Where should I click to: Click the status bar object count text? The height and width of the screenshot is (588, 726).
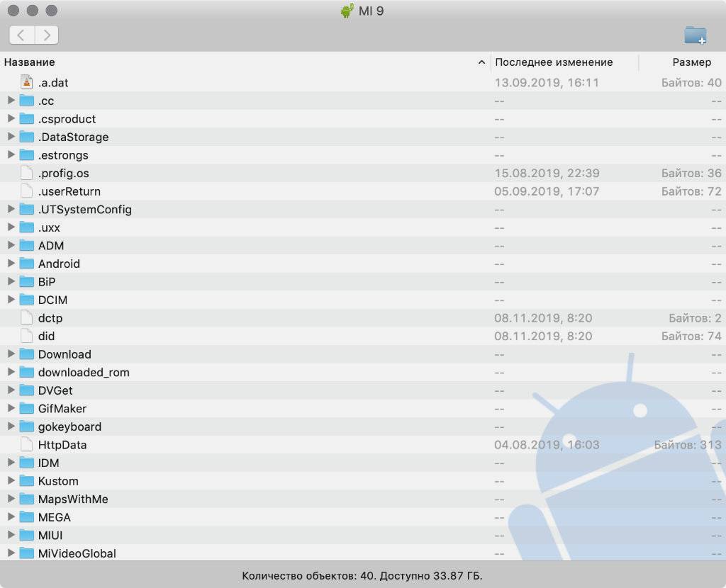coord(362,576)
